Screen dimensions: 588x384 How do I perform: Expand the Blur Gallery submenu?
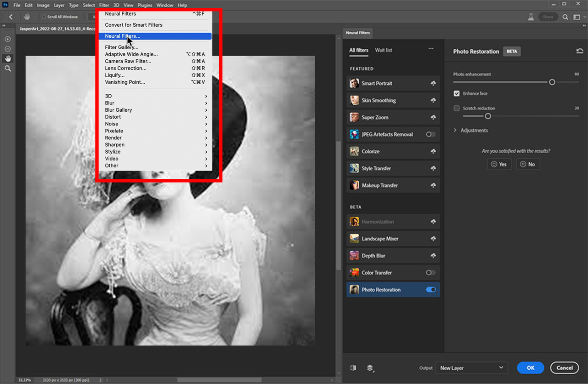point(118,110)
